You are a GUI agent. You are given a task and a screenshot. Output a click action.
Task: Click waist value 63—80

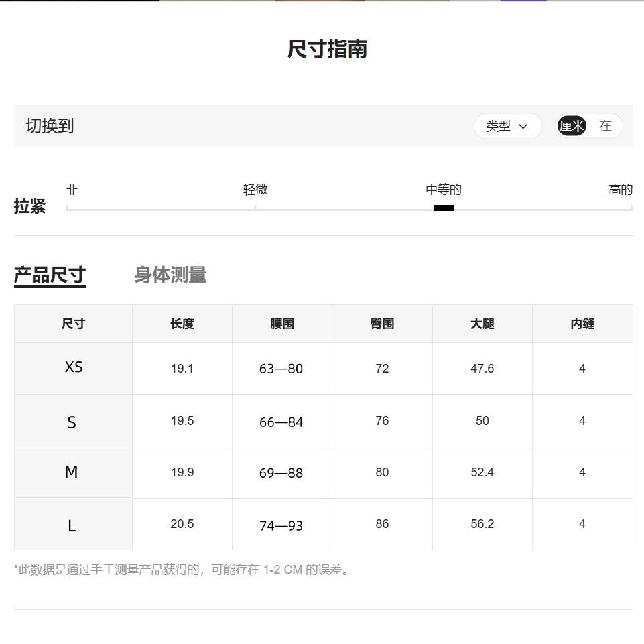[x=281, y=369]
